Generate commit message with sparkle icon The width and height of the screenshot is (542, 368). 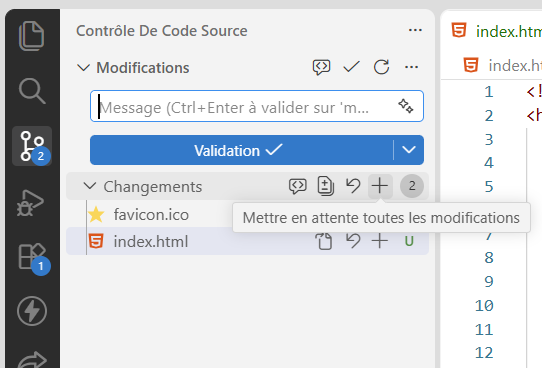[x=405, y=106]
